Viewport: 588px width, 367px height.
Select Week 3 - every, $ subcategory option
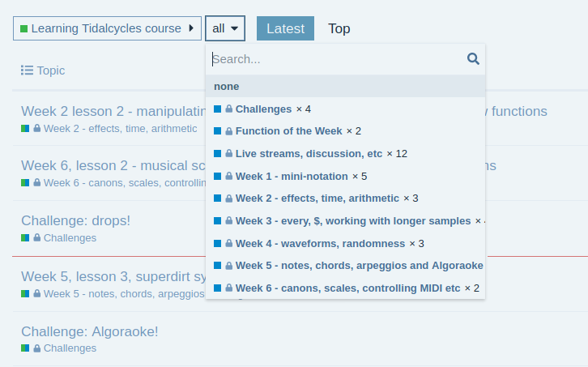click(x=352, y=221)
